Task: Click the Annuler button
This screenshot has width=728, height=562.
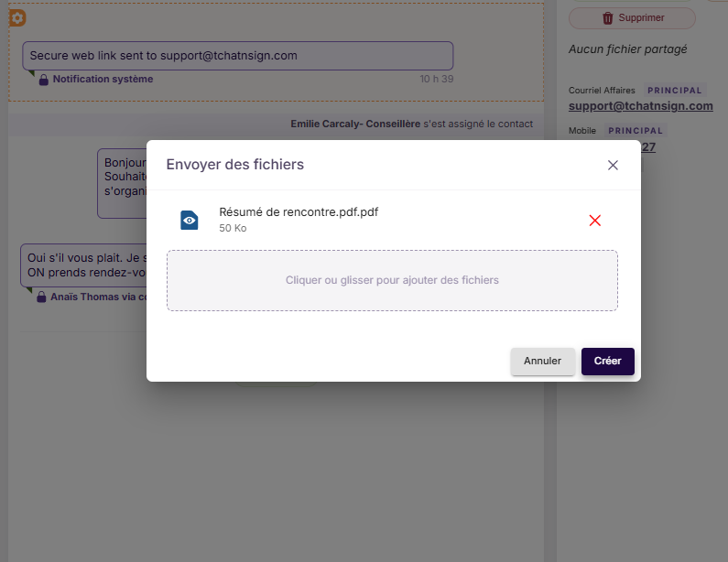Action: click(x=543, y=361)
